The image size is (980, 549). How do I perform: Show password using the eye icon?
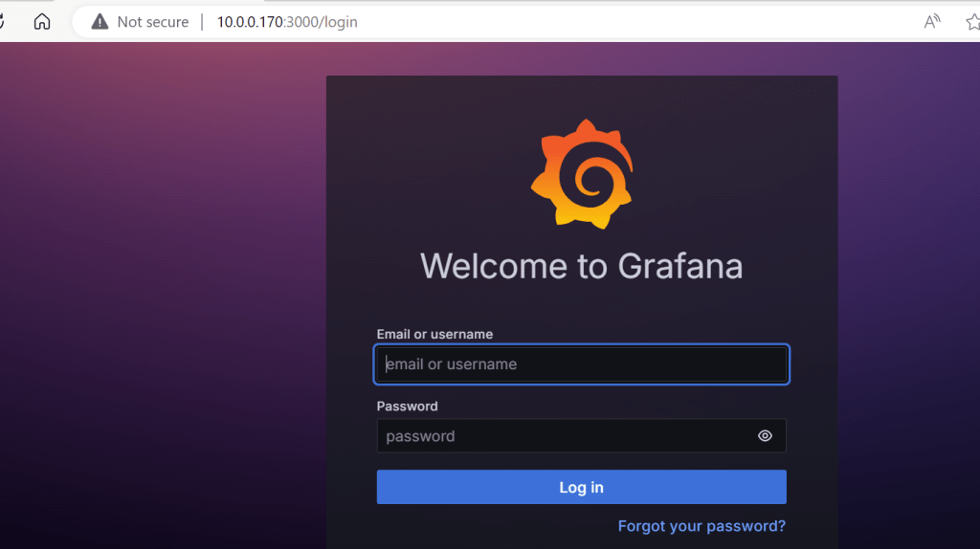pos(765,436)
